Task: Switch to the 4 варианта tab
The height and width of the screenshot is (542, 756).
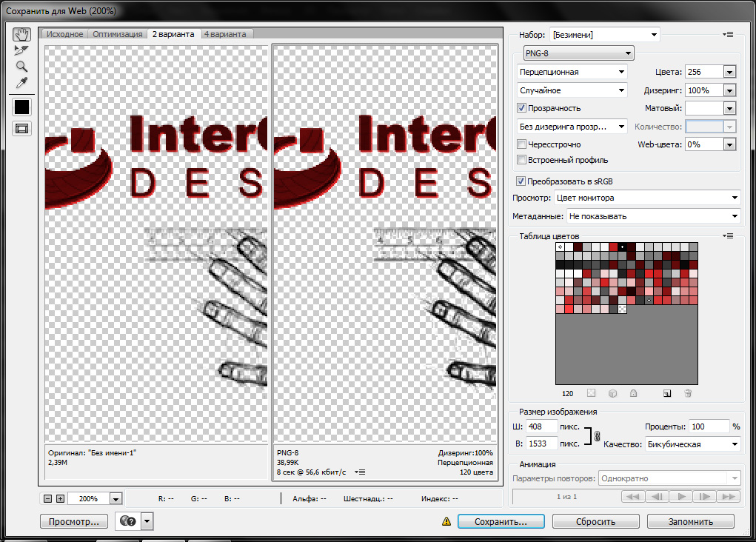Action: pos(224,34)
